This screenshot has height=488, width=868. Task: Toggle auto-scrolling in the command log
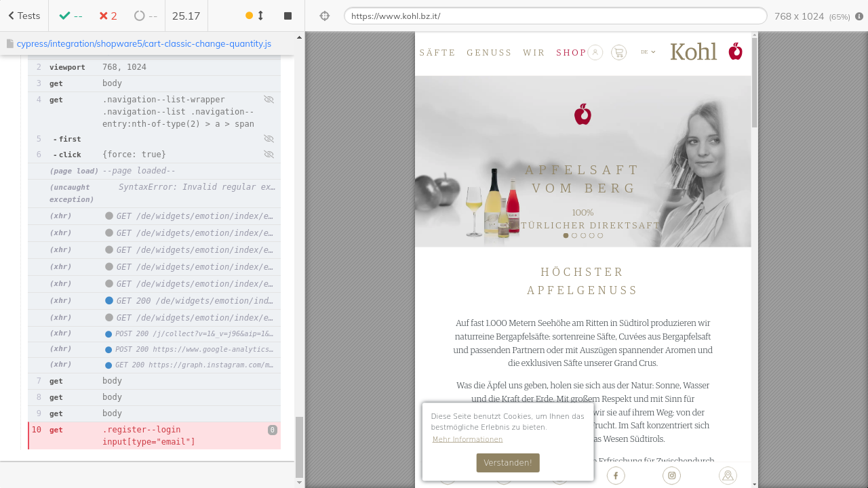(x=255, y=16)
